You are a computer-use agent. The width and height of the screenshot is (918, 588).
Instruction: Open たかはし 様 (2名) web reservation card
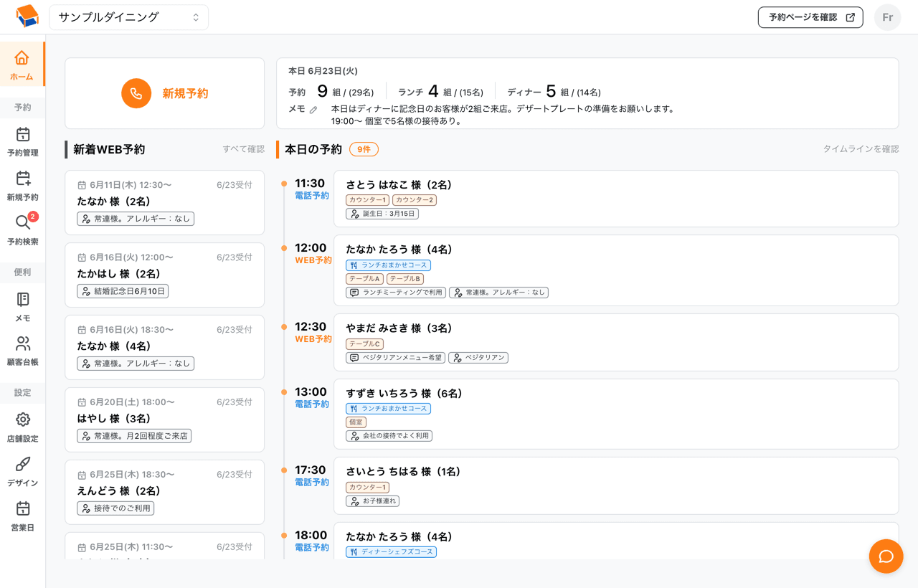click(x=164, y=275)
